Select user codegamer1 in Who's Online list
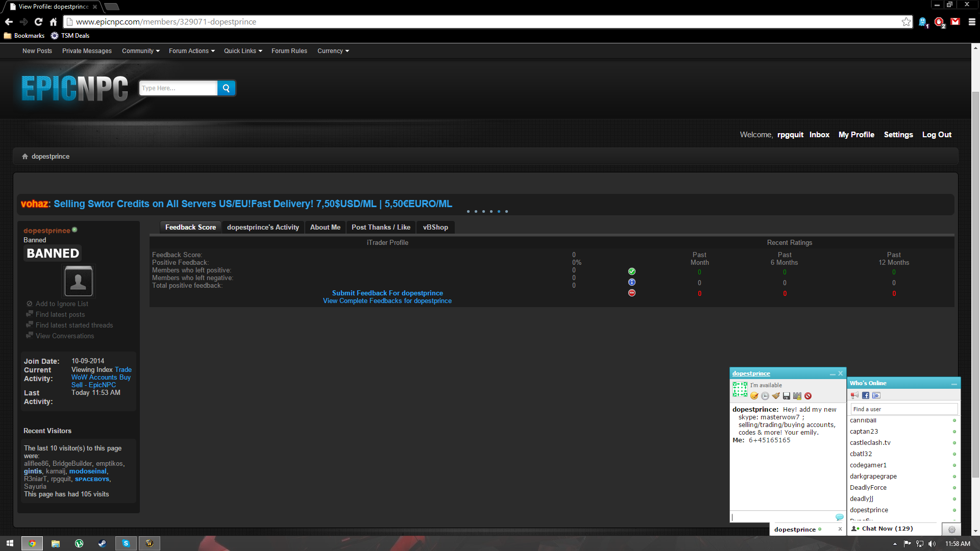Image resolution: width=980 pixels, height=551 pixels. coord(903,465)
